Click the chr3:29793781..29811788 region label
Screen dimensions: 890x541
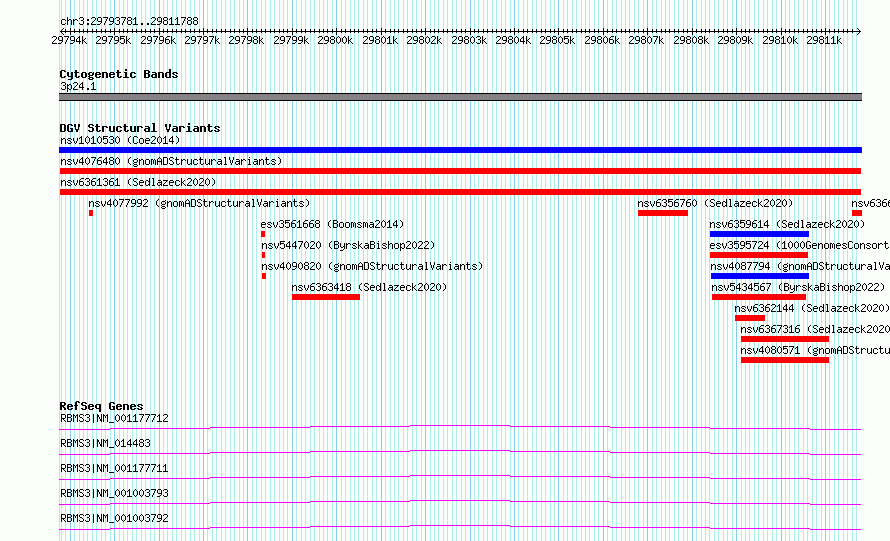pos(129,22)
